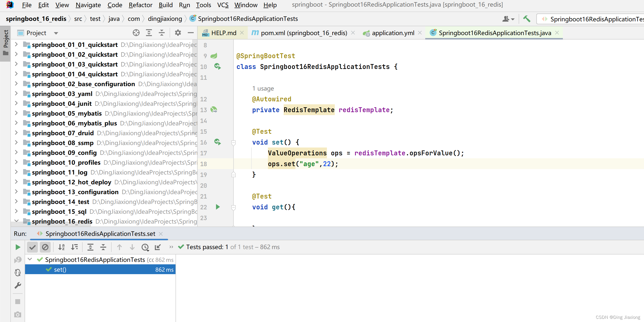Image resolution: width=644 pixels, height=322 pixels.
Task: Expand springboot_03_yaml module
Action: tap(16, 94)
